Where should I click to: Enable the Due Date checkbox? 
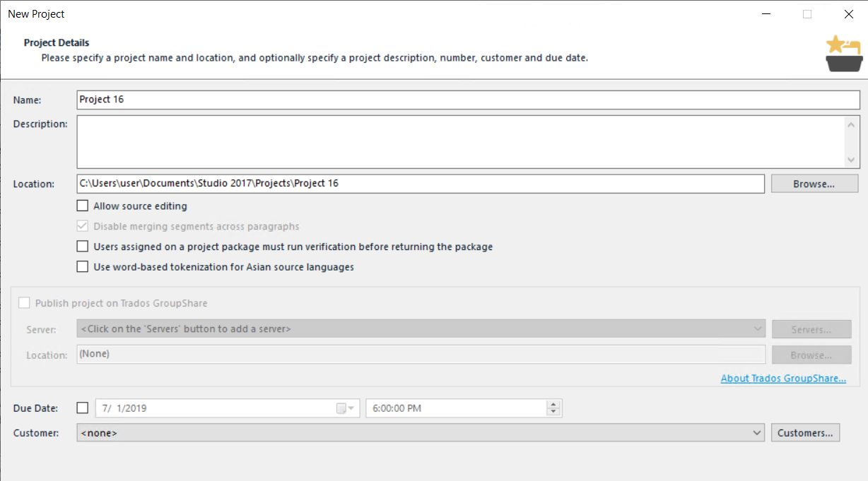[x=83, y=408]
